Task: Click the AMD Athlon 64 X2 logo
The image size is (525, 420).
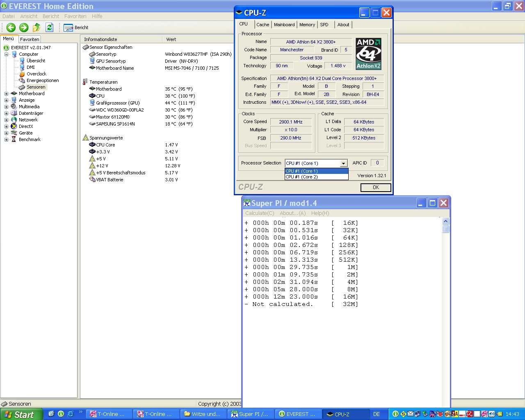Action: pos(368,54)
